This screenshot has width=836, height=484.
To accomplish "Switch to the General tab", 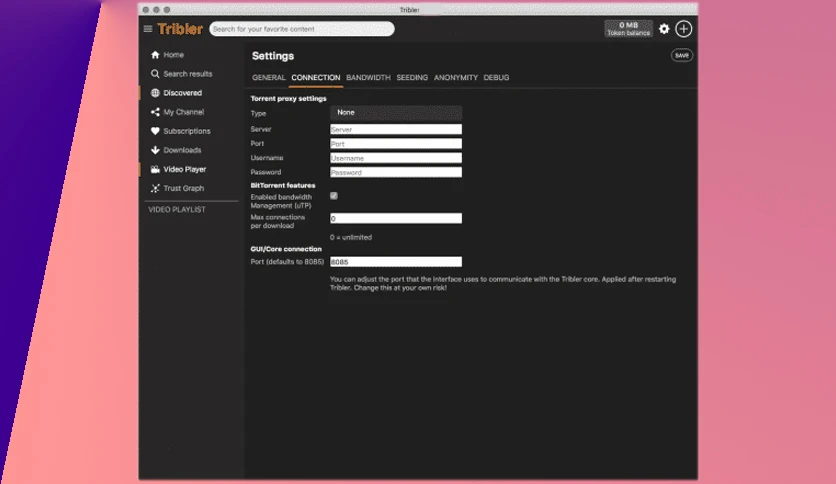I will [x=269, y=77].
